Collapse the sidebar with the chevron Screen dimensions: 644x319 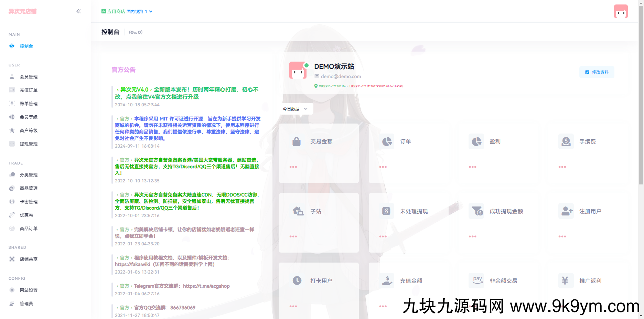coord(78,11)
